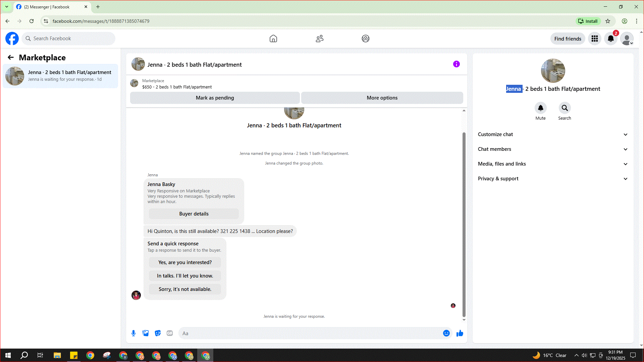The image size is (644, 362).
Task: Mute this conversation with bell icon
Action: (540, 108)
